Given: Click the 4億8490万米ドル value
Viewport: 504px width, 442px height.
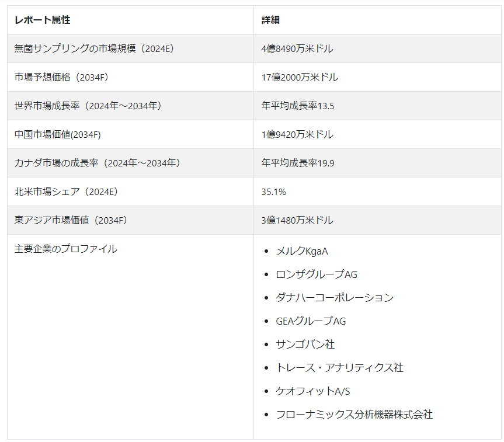Looking at the screenshot, I should click(x=297, y=48).
